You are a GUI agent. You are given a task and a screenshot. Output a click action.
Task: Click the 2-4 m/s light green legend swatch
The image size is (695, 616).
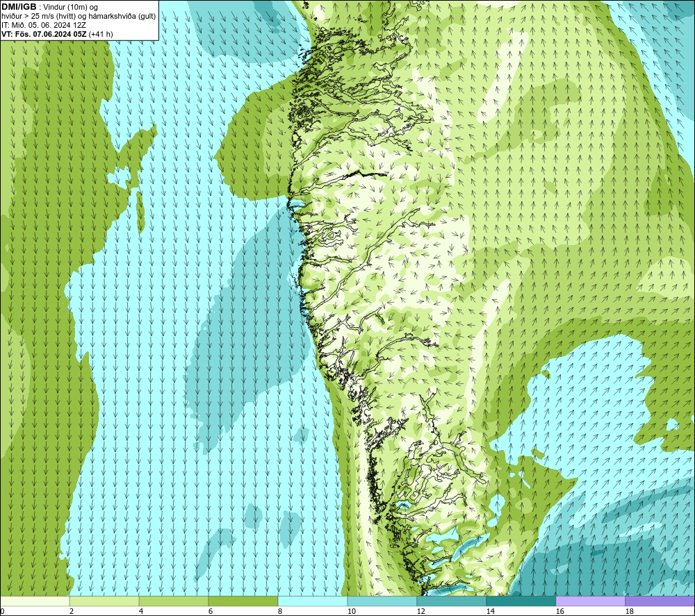pos(104,601)
